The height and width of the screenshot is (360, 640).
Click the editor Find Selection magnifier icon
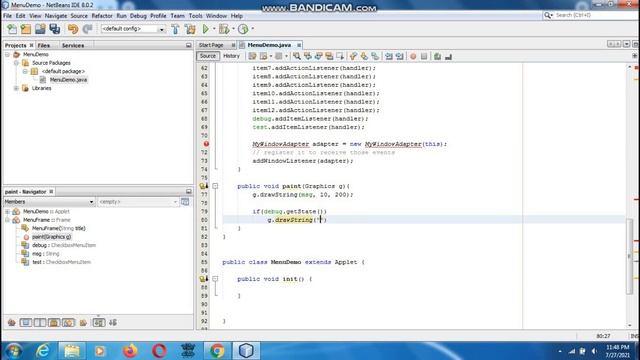(x=297, y=56)
